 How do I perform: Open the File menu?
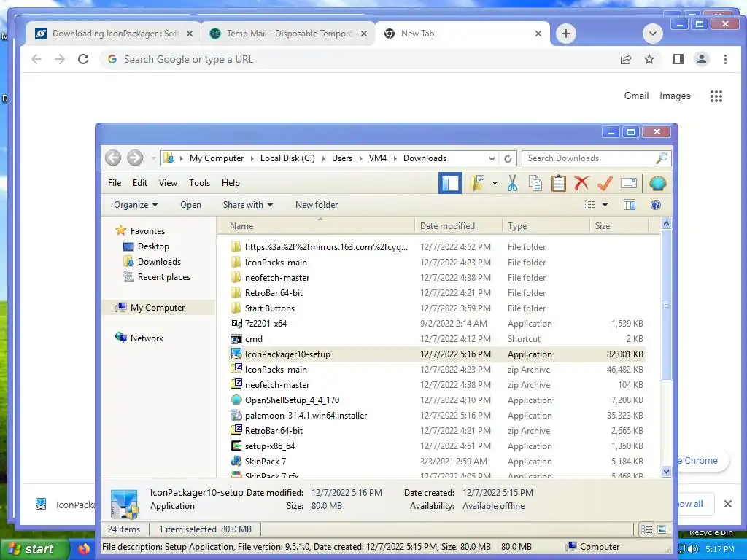point(115,183)
